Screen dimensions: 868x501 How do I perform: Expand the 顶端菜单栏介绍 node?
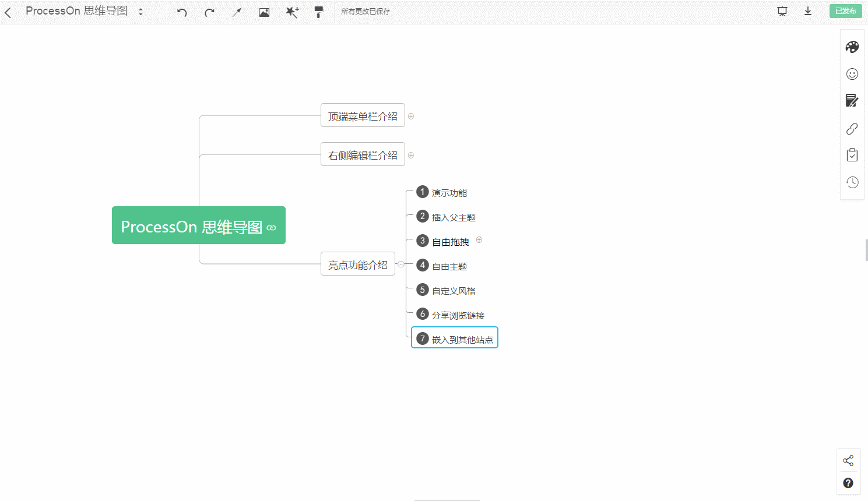[410, 116]
